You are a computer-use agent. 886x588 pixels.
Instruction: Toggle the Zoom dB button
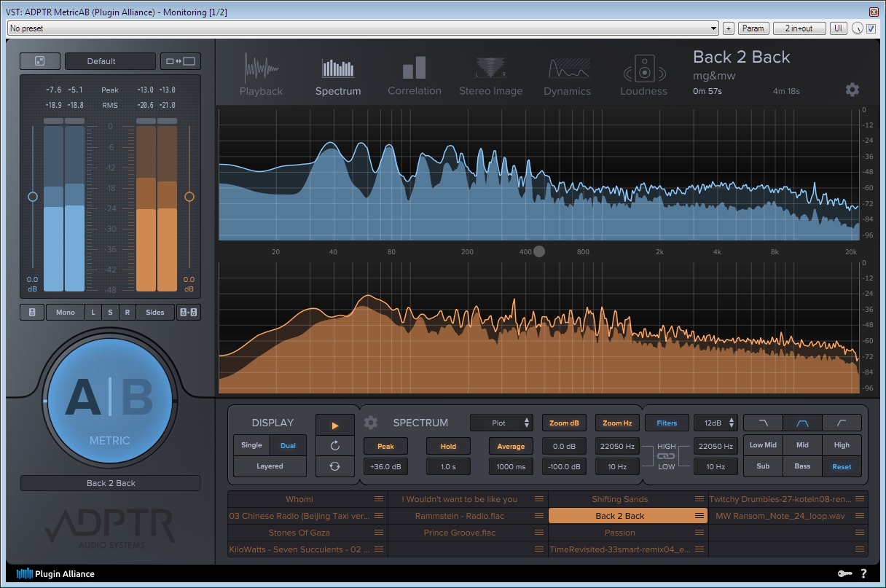coord(564,423)
